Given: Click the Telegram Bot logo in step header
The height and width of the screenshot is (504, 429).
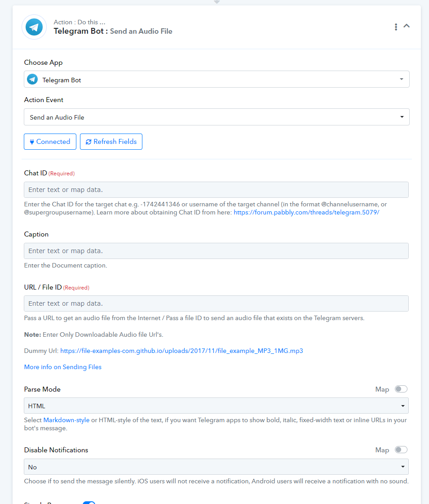Looking at the screenshot, I should point(34,27).
